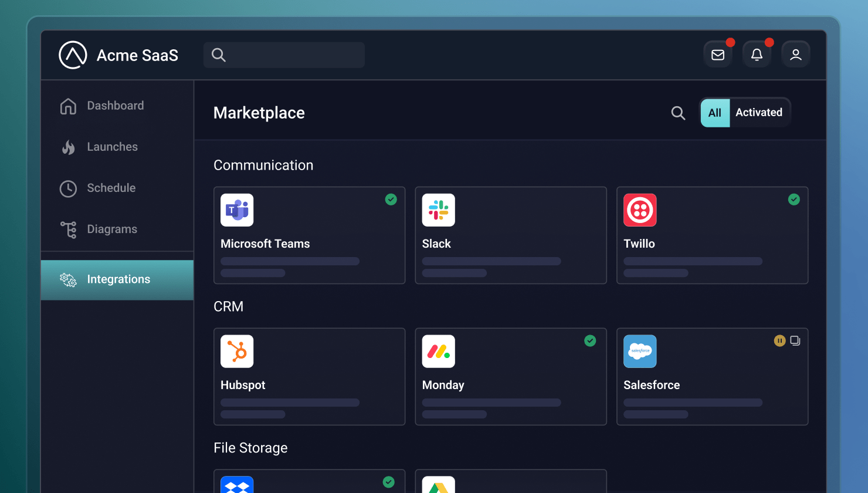Open the Twillo card title
868x493 pixels.
click(x=639, y=244)
